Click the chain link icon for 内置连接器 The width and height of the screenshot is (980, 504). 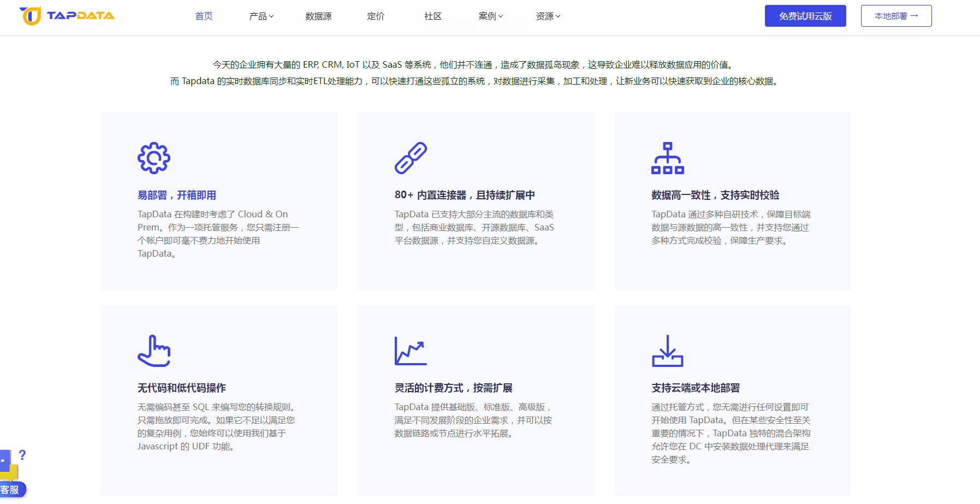click(411, 158)
